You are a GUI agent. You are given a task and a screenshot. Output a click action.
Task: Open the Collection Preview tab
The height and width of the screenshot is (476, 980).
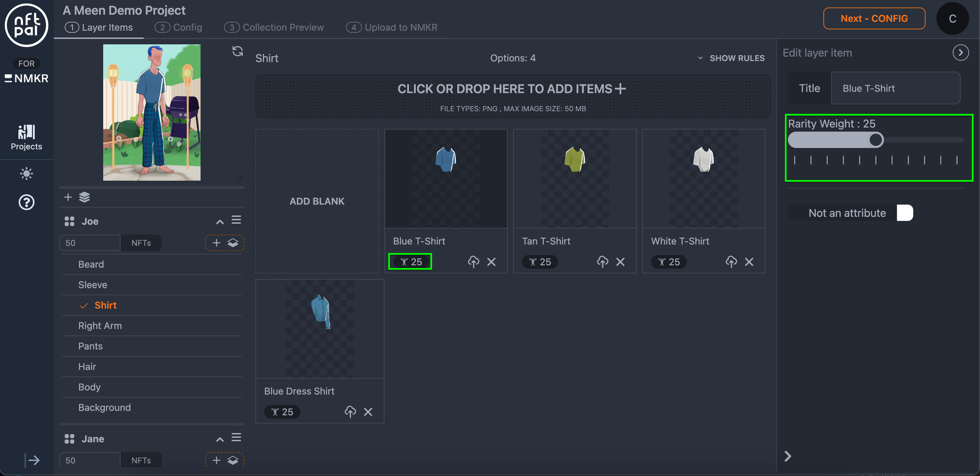tap(274, 27)
